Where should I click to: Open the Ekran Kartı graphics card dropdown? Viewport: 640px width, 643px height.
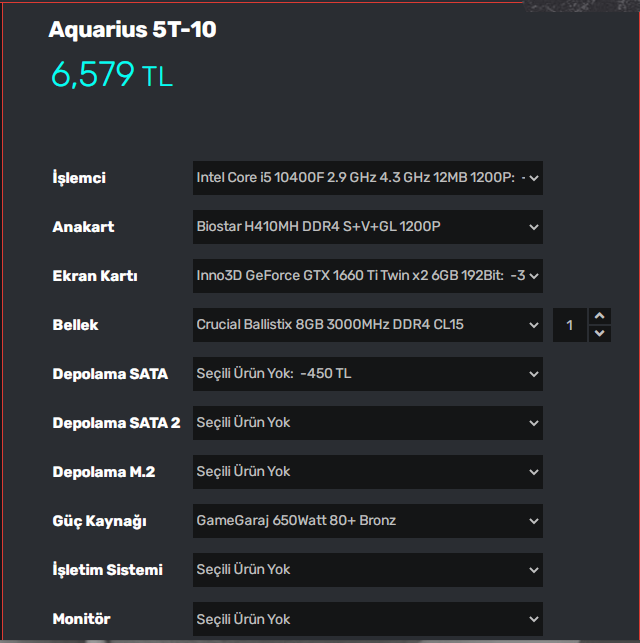coord(367,276)
